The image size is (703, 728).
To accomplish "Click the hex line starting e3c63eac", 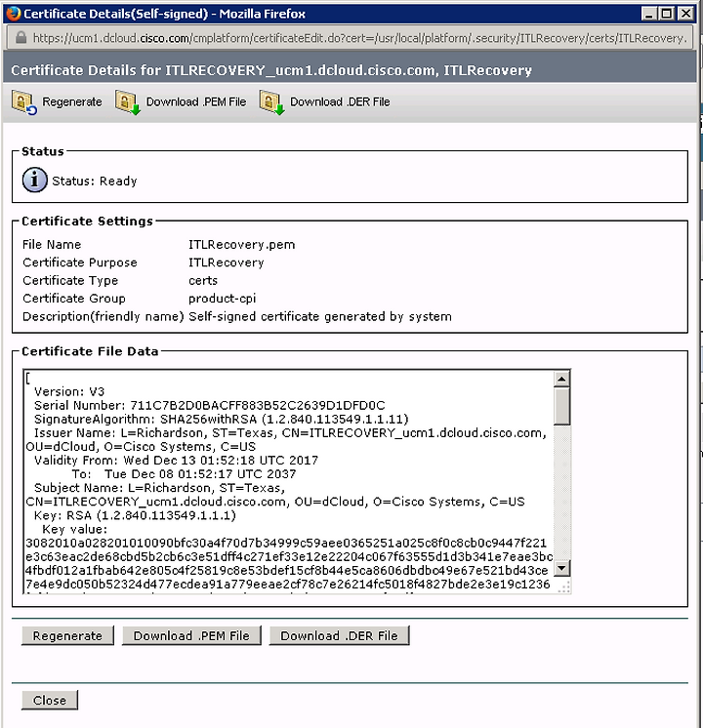I will coord(289,556).
